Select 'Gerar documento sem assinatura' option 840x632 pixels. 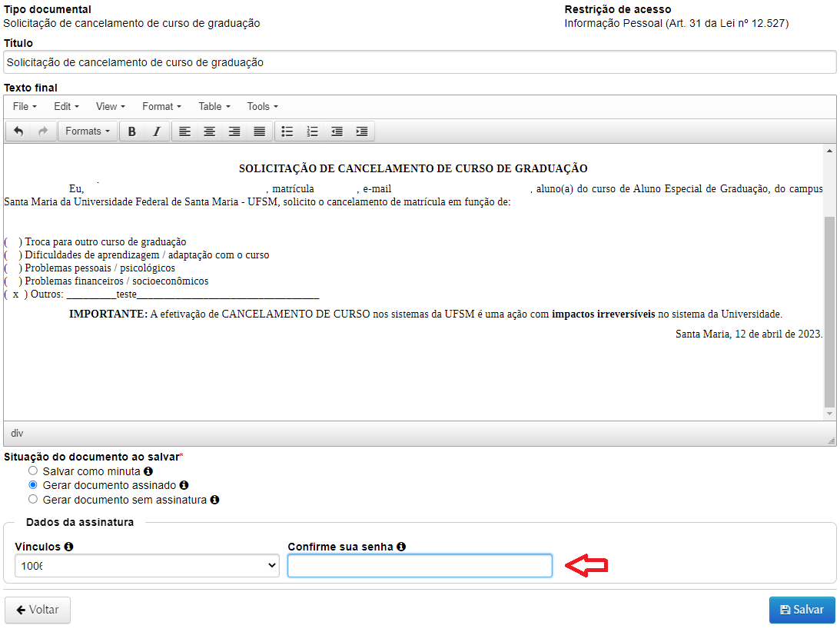coord(32,499)
